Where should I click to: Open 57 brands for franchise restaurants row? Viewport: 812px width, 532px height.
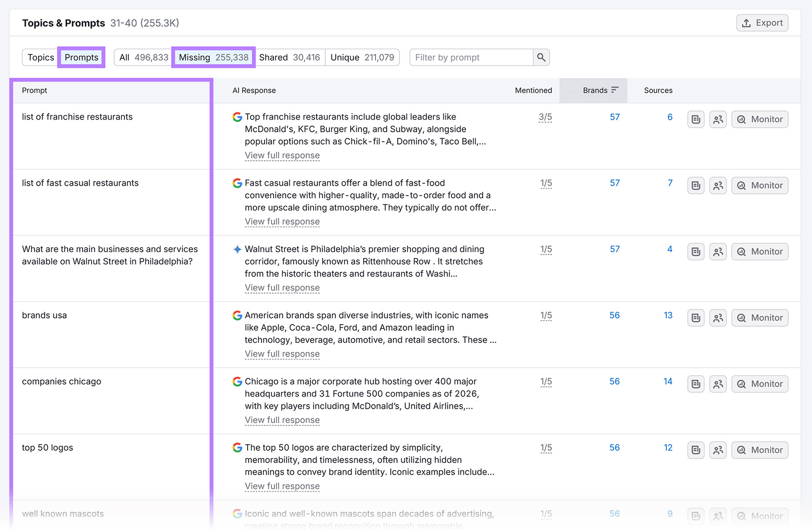pos(615,117)
